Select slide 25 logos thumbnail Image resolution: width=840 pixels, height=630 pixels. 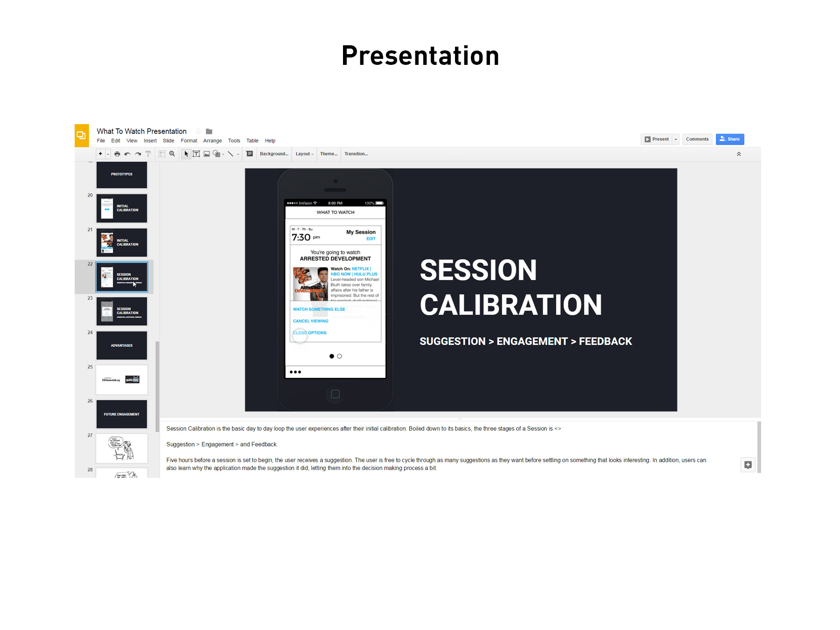point(122,380)
